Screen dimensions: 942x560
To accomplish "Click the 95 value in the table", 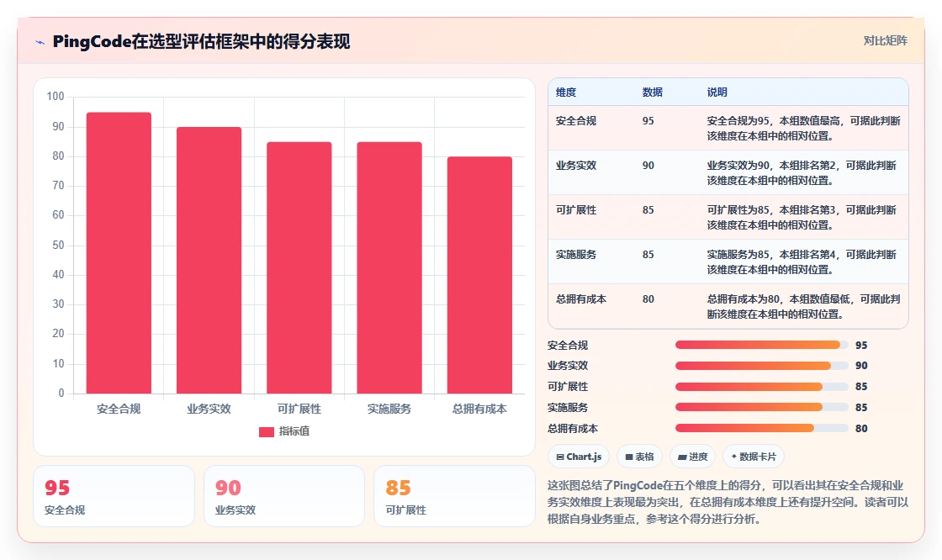I will pyautogui.click(x=648, y=121).
